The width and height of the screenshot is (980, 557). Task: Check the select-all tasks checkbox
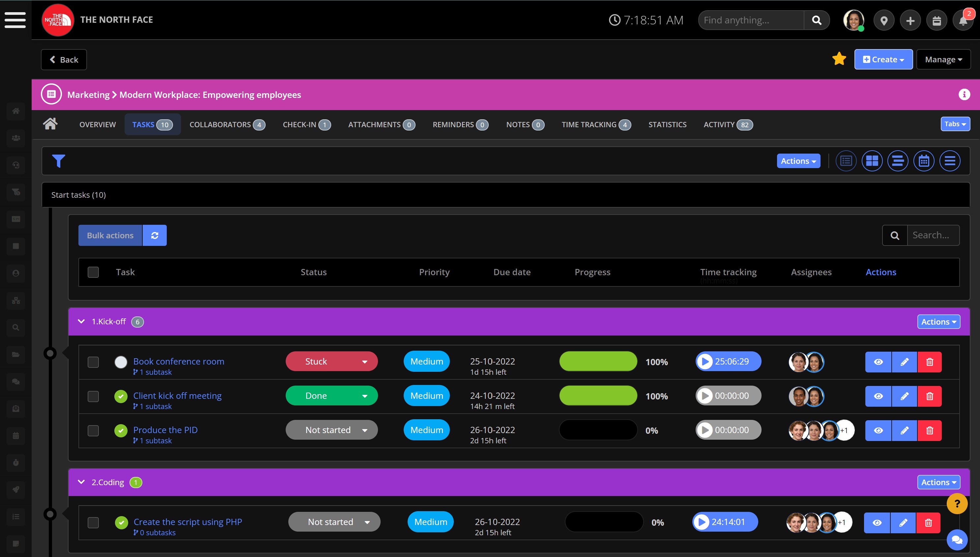point(93,272)
